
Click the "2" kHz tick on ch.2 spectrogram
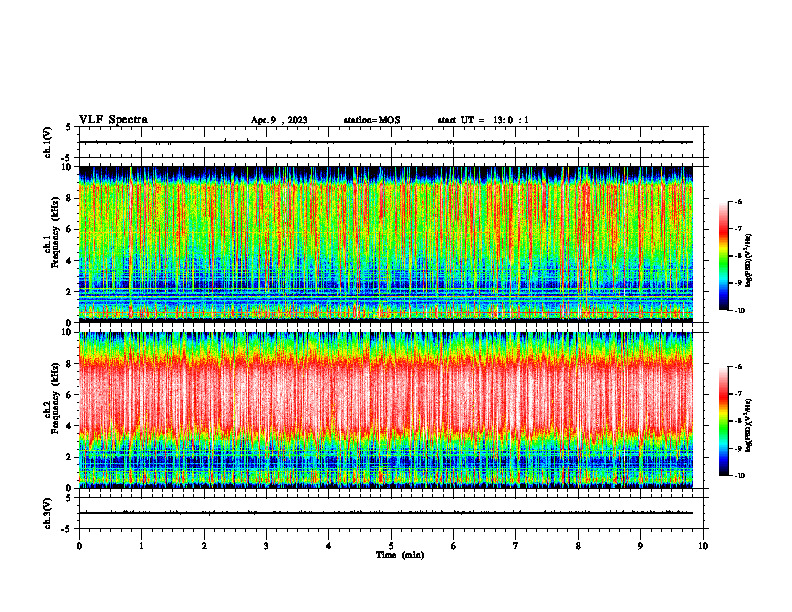tap(70, 457)
